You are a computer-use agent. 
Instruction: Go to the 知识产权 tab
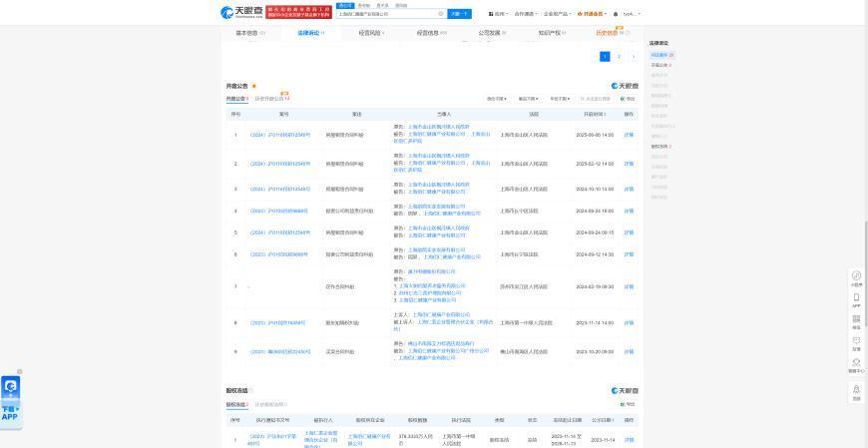(552, 33)
